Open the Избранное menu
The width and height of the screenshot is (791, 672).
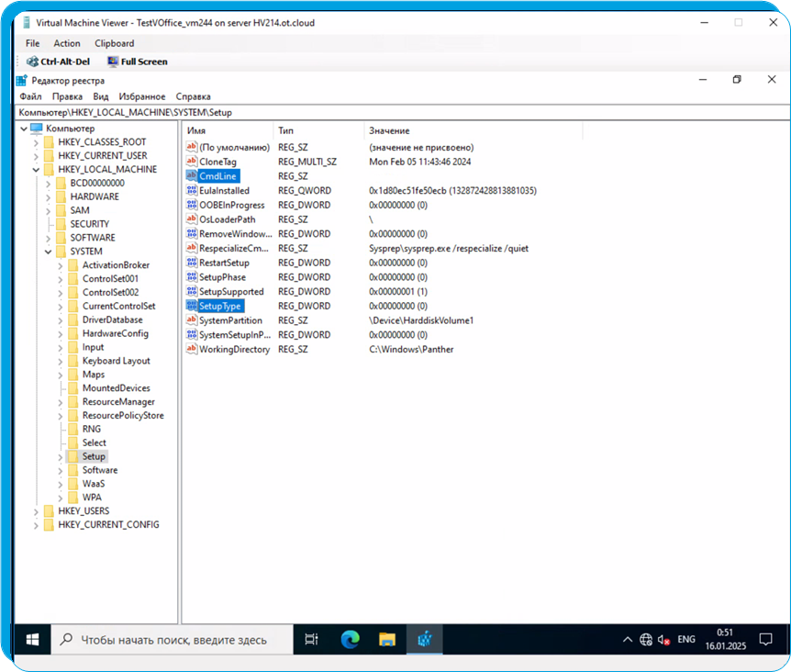(141, 96)
